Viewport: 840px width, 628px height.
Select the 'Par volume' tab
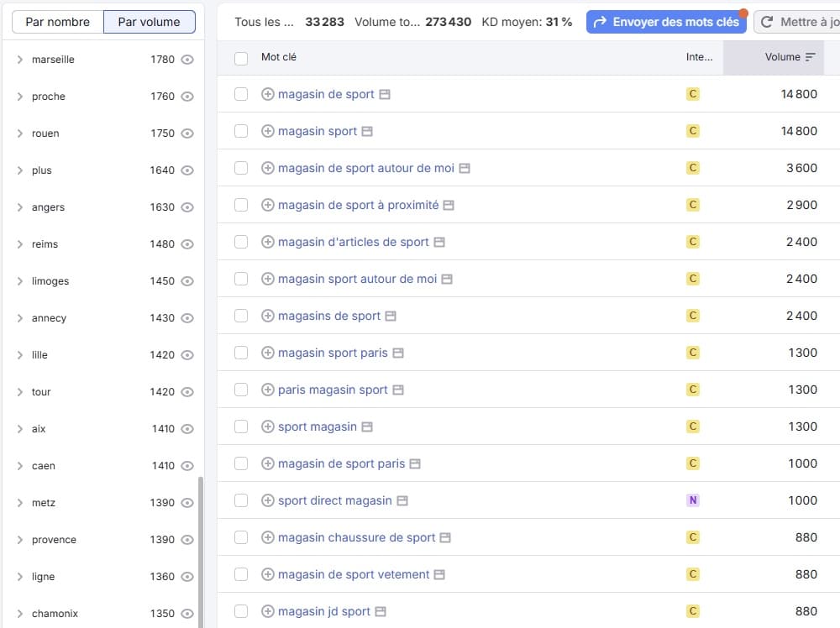point(149,22)
